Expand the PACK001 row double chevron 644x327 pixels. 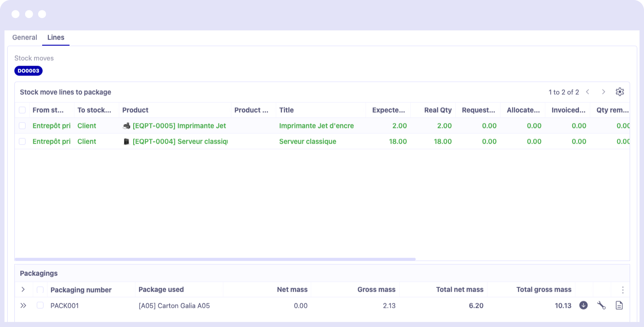click(x=23, y=305)
